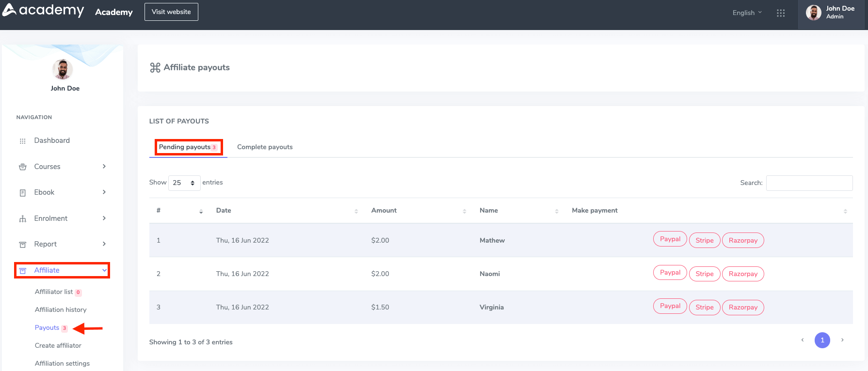Click the Ebook icon in sidebar
Viewport: 868px width, 371px height.
point(22,193)
